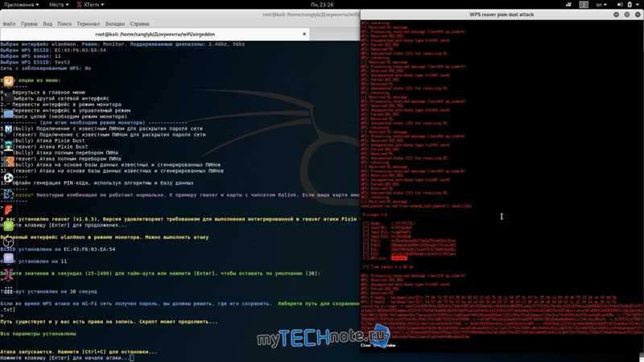Screen dimensions: 644x362
Task: Click the red highlighted WPS pin value
Action: [x=398, y=257]
